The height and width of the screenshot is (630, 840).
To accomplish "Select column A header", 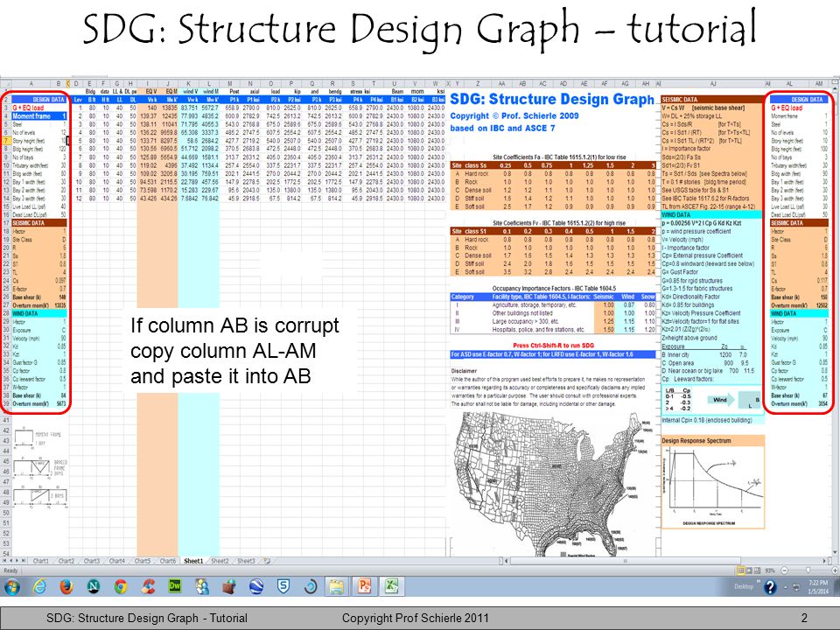I will click(x=31, y=84).
